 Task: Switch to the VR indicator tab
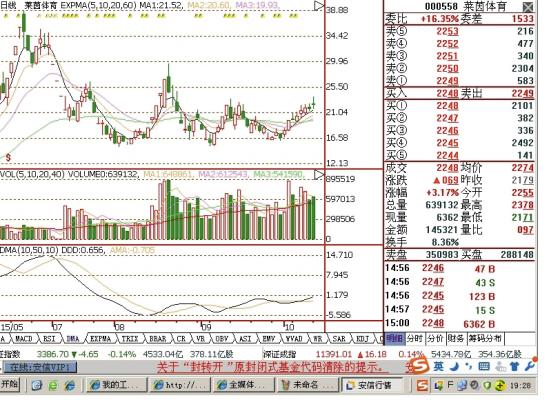(200, 339)
